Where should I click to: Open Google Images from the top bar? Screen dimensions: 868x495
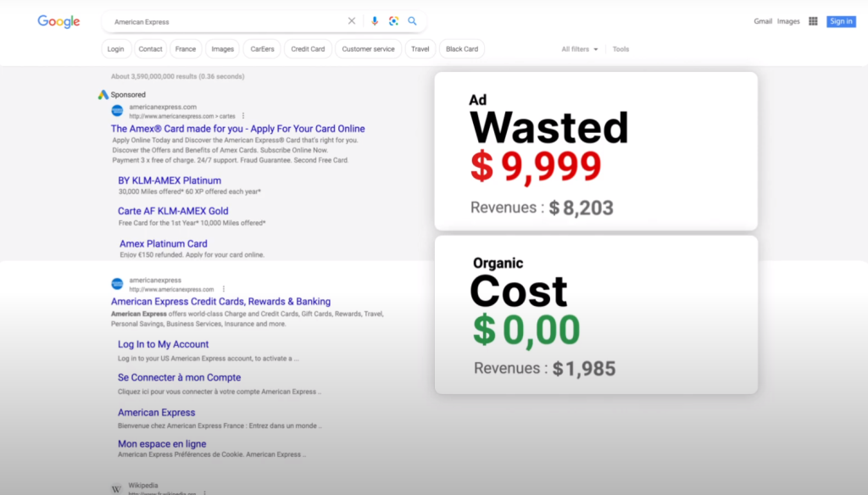coord(788,20)
